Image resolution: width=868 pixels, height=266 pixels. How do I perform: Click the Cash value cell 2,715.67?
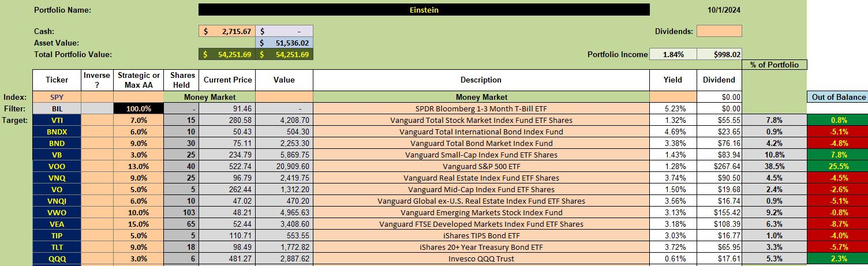coord(227,31)
